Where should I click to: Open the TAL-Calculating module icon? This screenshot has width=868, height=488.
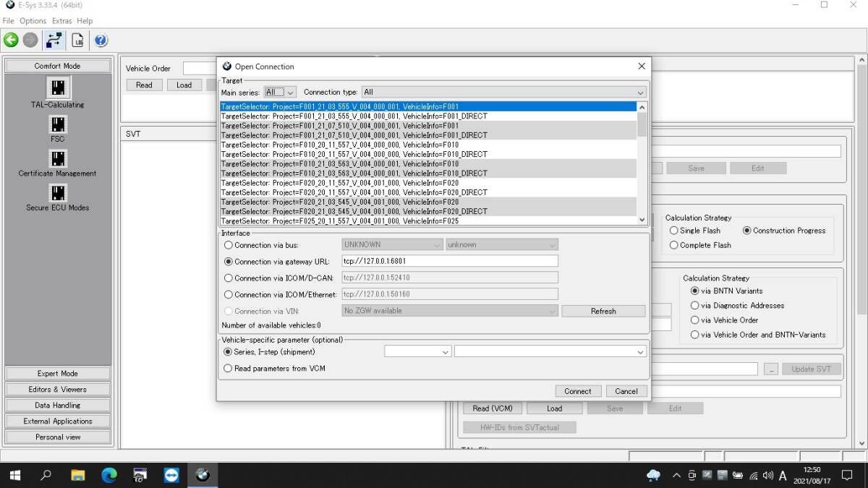[58, 88]
